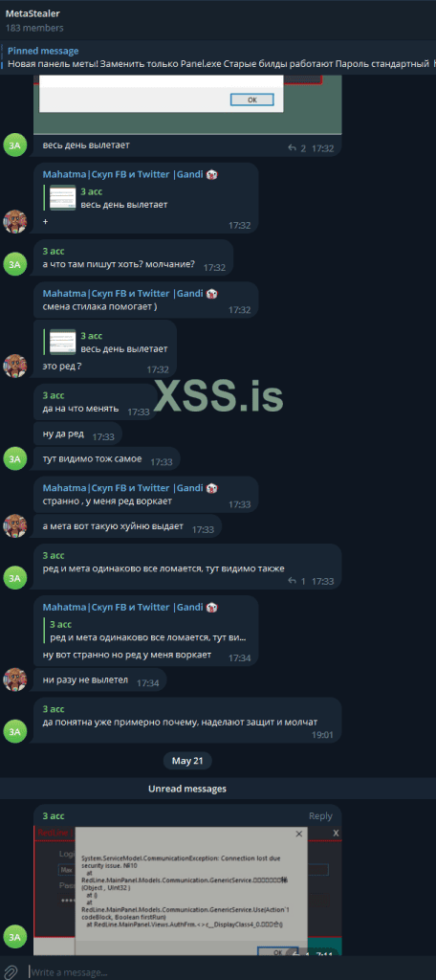Click the May 21 date badge
Viewport: 436px width, 980px height.
click(187, 761)
